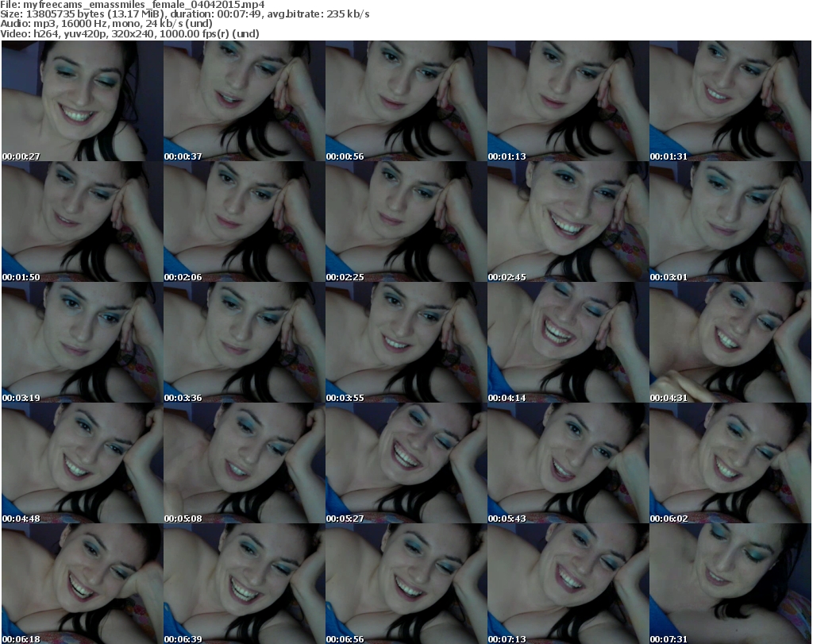Click the 00:04:14 thumbnail
The width and height of the screenshot is (813, 644).
point(568,342)
